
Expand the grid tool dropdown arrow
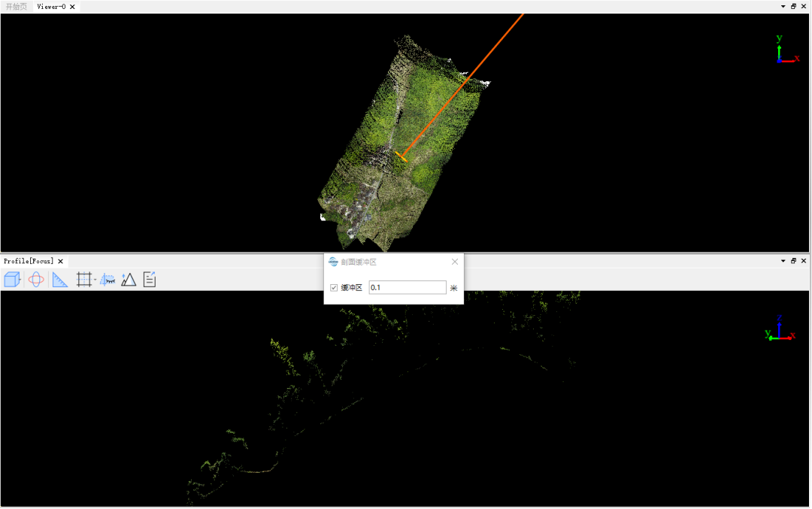[x=95, y=280]
